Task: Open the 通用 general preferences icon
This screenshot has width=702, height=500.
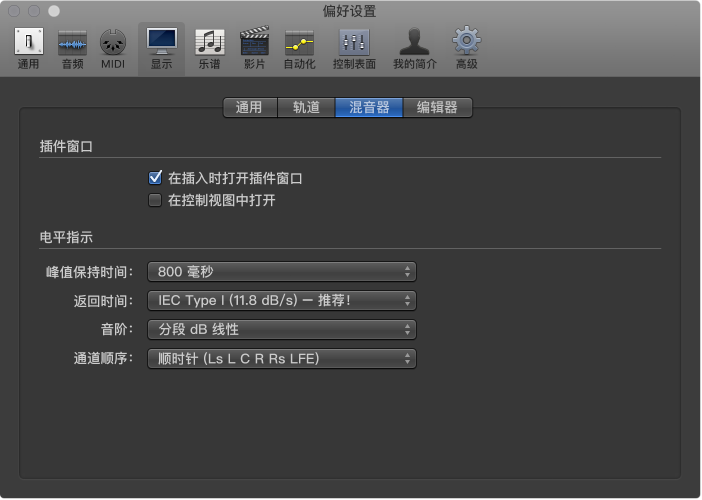Action: (x=29, y=48)
